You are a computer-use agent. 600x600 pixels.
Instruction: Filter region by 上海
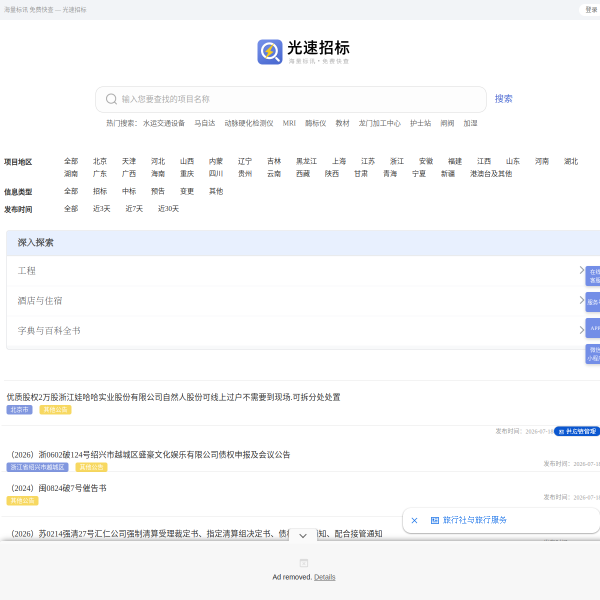[x=339, y=161]
